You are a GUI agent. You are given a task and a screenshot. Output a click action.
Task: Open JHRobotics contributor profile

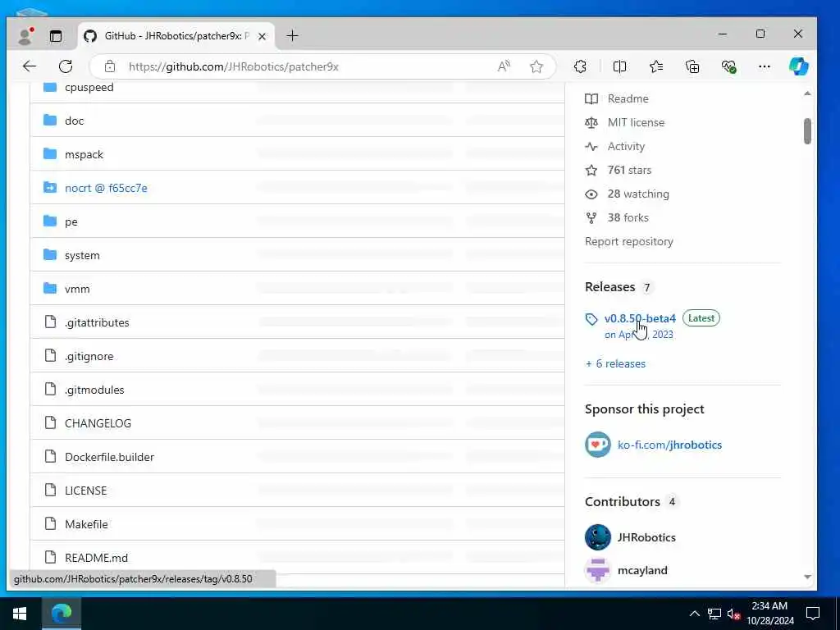pyautogui.click(x=646, y=538)
